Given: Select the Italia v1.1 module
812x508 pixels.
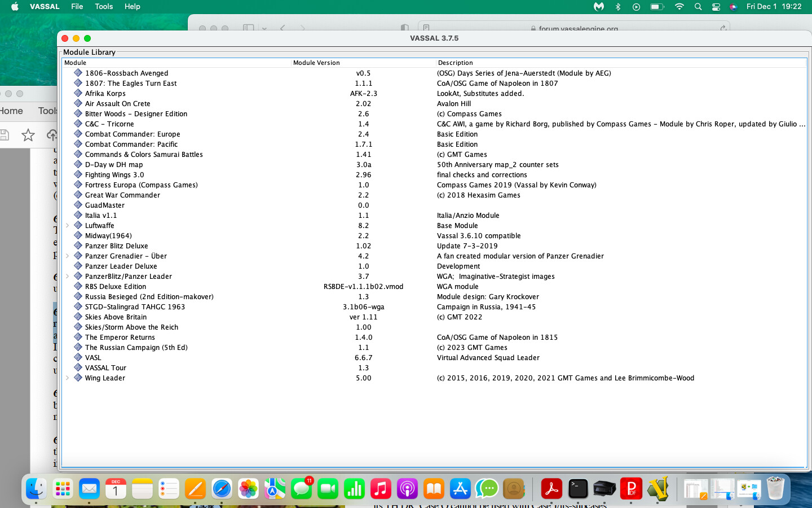Looking at the screenshot, I should 101,215.
